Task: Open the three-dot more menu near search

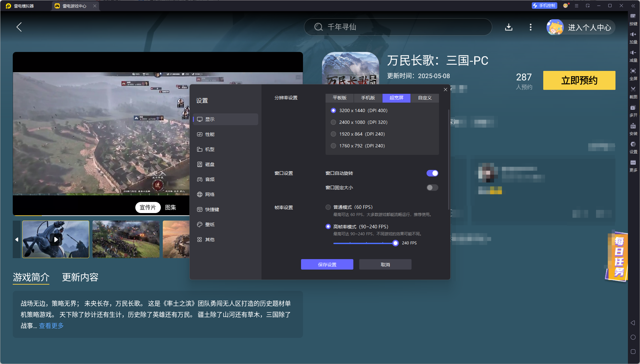Action: (x=530, y=27)
